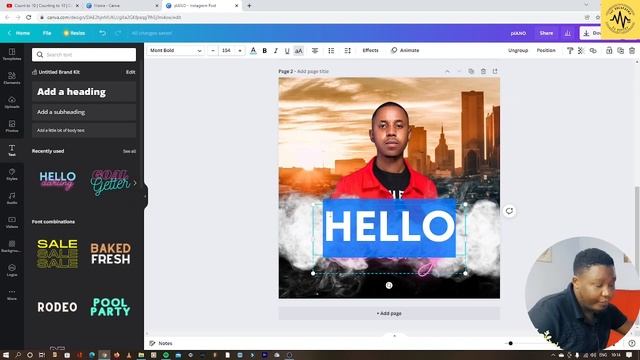Open the letter and line spacing options

tap(347, 51)
